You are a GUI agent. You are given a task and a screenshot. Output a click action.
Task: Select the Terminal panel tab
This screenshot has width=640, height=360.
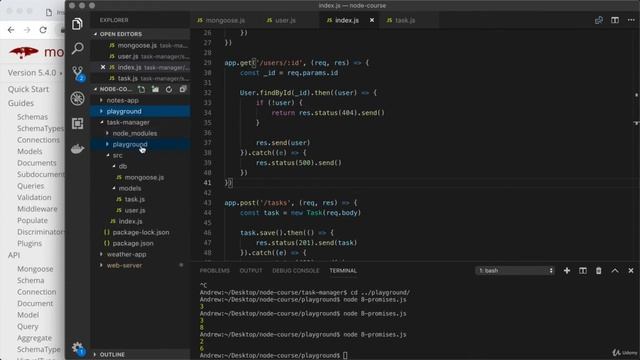(x=343, y=271)
